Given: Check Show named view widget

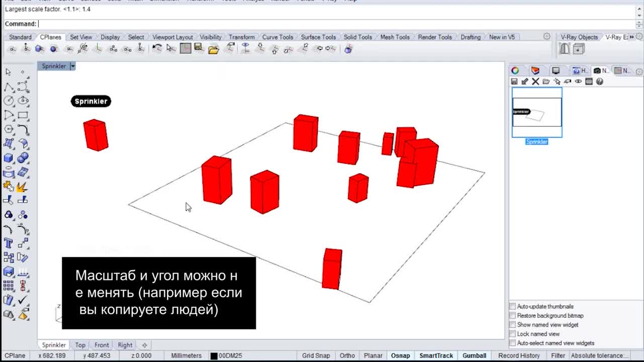Looking at the screenshot, I should [512, 325].
